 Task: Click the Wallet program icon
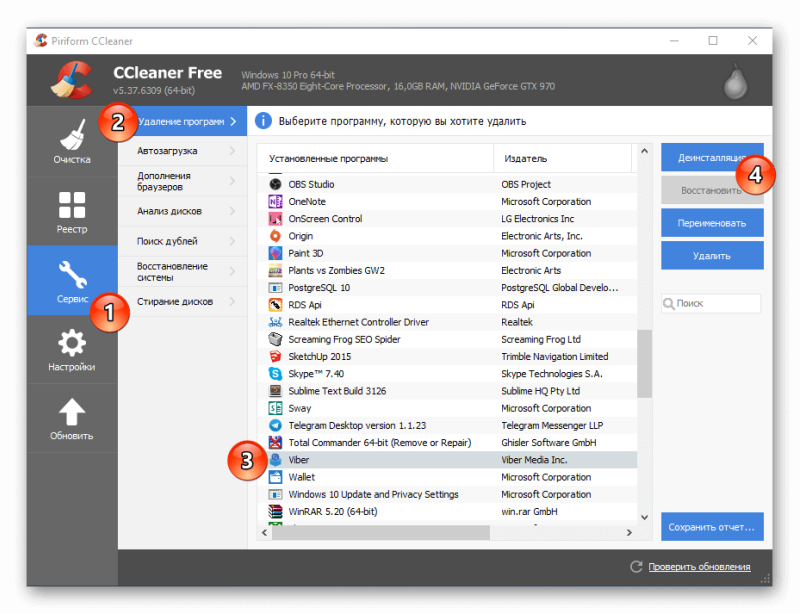[275, 477]
